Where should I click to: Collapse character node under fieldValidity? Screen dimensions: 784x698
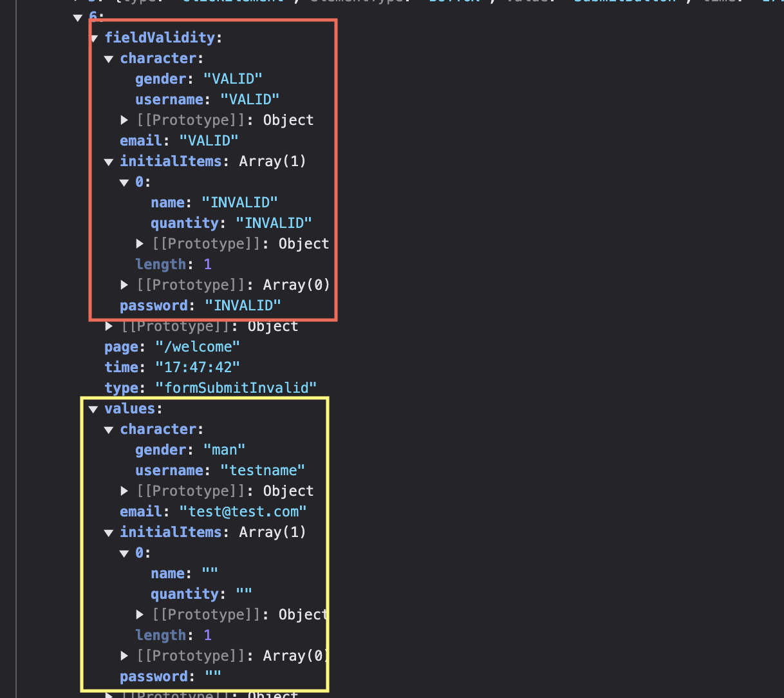(109, 59)
